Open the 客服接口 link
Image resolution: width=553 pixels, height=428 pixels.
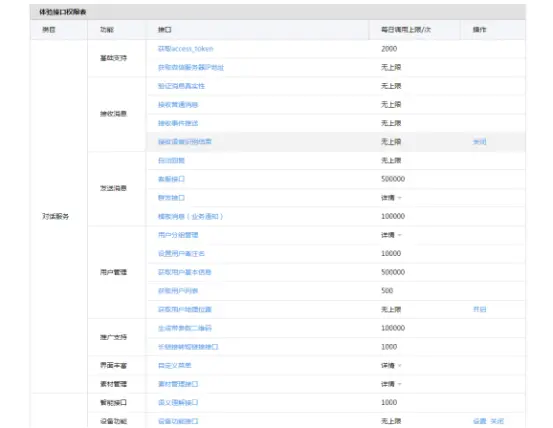(x=171, y=179)
